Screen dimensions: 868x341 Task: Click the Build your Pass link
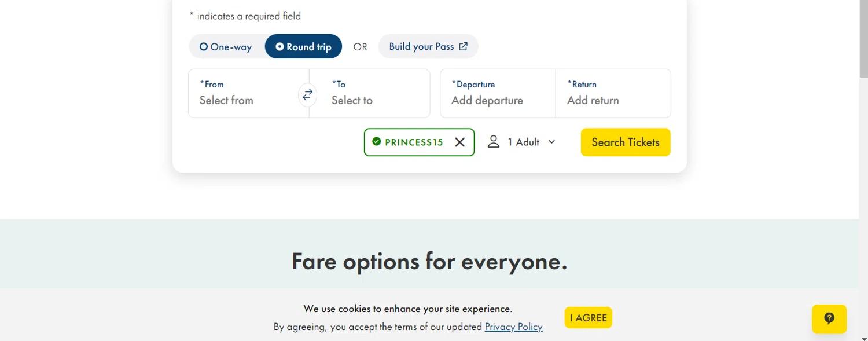[428, 47]
